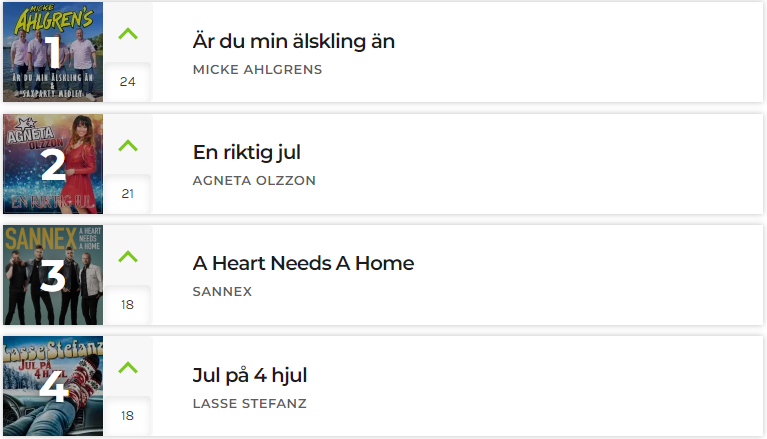Open song title Är du min älskling än
This screenshot has width=767, height=439.
(x=293, y=41)
